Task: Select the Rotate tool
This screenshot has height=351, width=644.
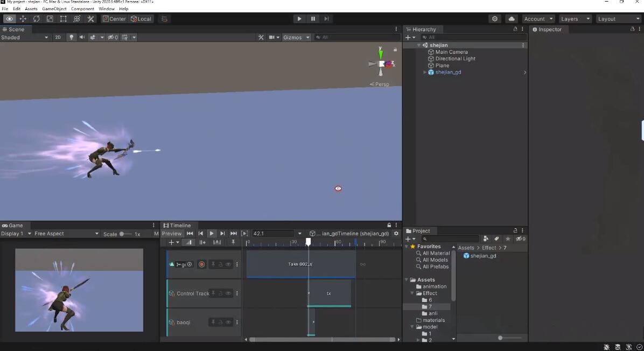Action: tap(37, 19)
